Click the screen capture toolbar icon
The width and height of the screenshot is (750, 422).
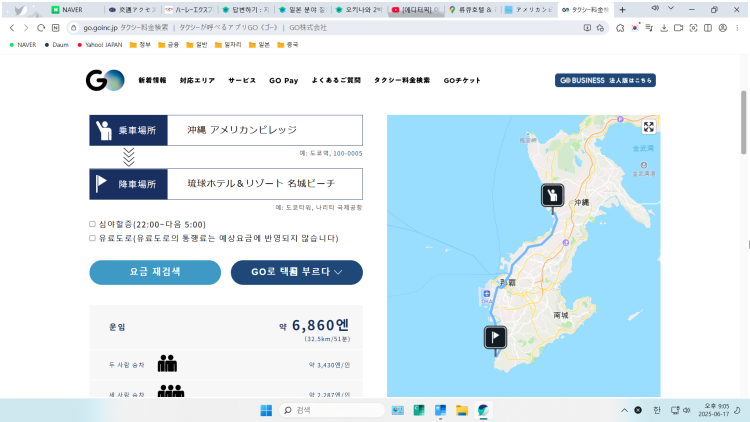(693, 28)
